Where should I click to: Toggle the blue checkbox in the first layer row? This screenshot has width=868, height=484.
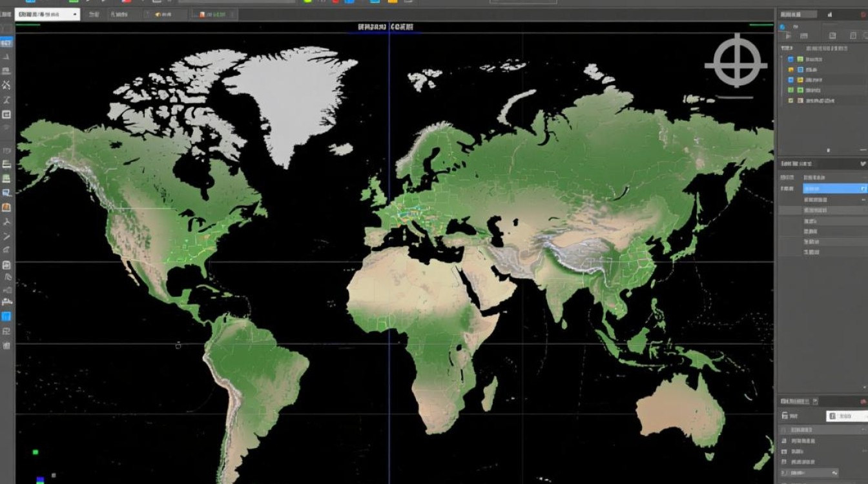pos(790,59)
